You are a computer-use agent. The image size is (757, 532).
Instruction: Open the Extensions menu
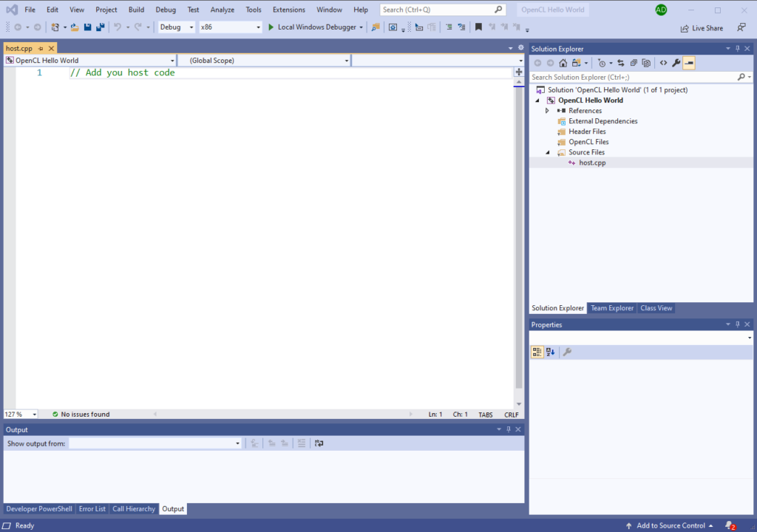[289, 10]
